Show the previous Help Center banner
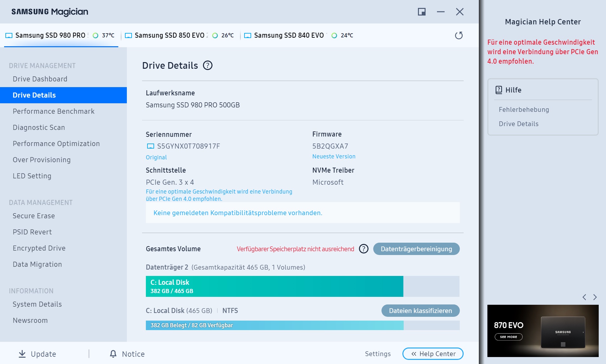This screenshot has height=364, width=606. point(584,297)
